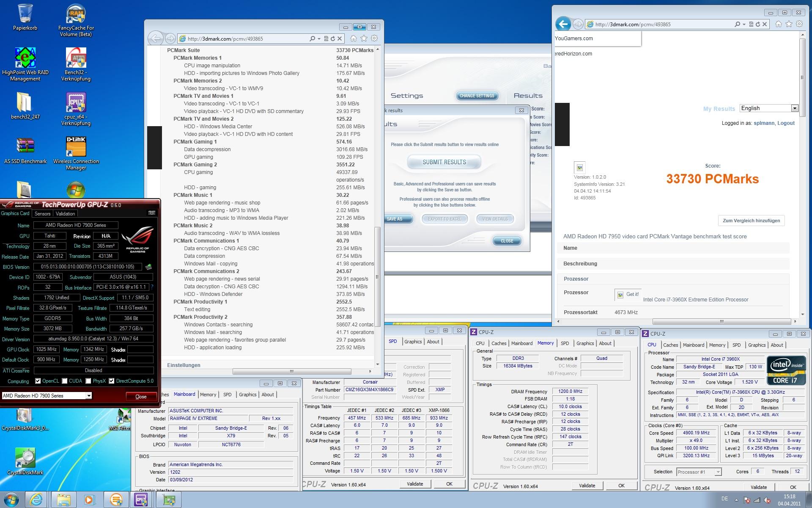The width and height of the screenshot is (812, 508).
Task: Open Favorites star in right Internet Explorer window
Action: point(789,24)
